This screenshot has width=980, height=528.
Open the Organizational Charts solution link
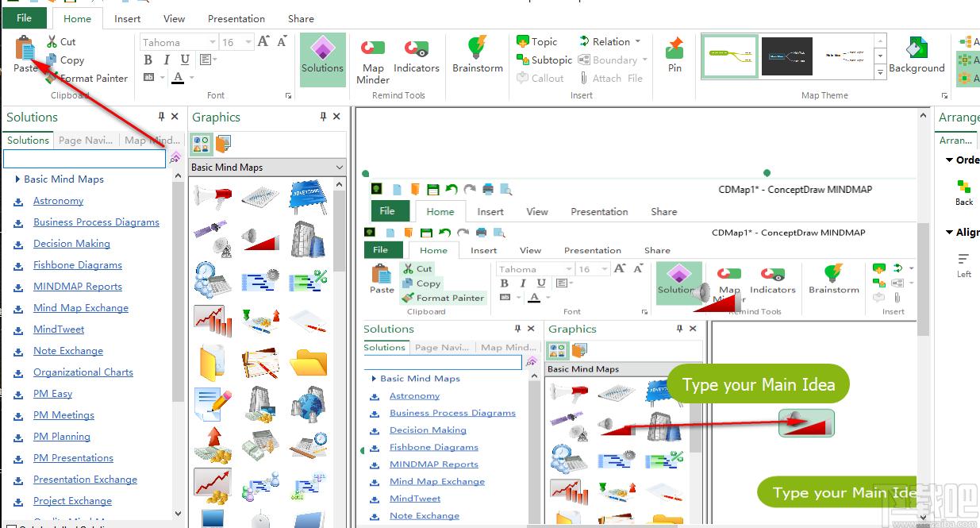click(83, 372)
